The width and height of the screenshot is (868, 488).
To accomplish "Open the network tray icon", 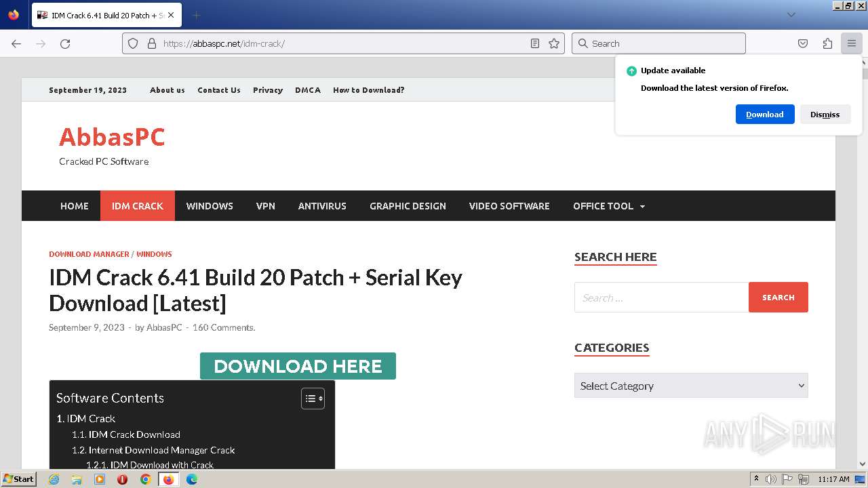I will [805, 479].
